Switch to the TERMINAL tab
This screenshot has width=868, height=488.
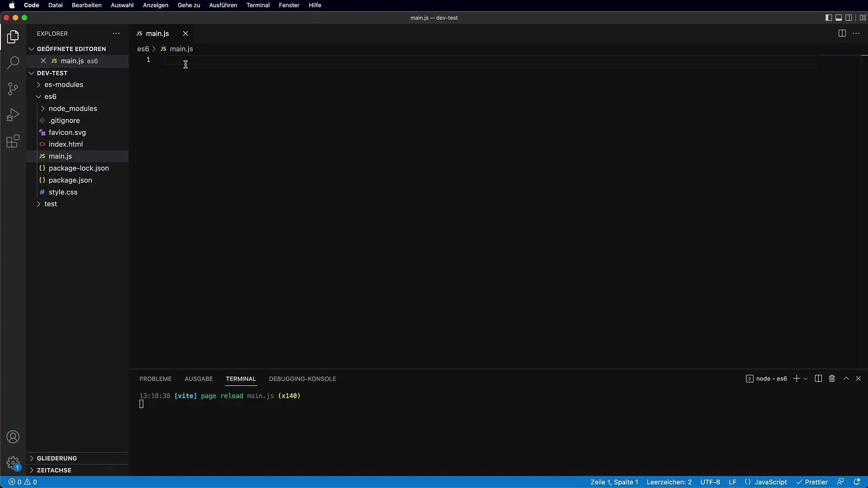point(241,379)
